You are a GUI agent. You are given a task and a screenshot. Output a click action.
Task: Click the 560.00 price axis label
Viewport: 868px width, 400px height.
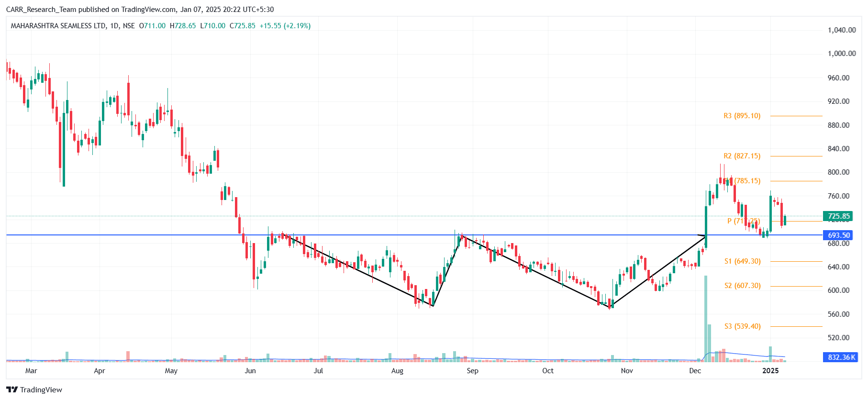(x=838, y=314)
